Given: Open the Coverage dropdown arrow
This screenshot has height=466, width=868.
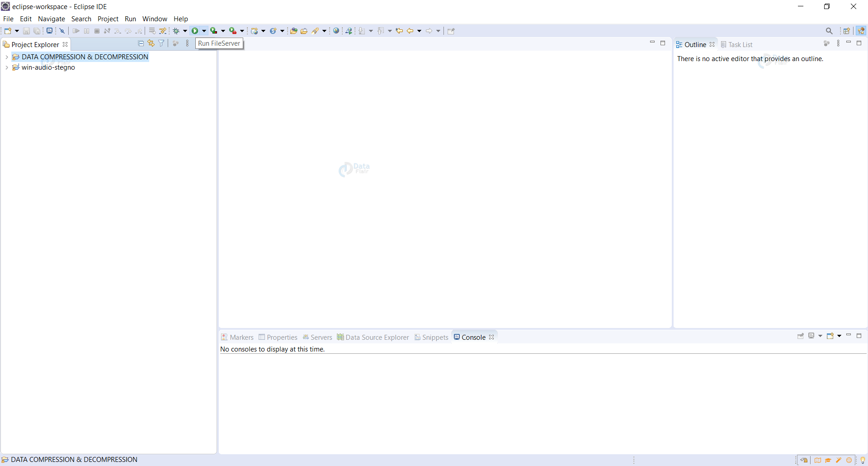Looking at the screenshot, I should [223, 31].
